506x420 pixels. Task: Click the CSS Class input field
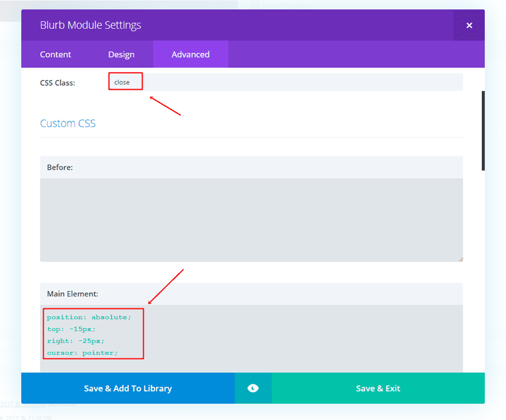click(x=286, y=82)
